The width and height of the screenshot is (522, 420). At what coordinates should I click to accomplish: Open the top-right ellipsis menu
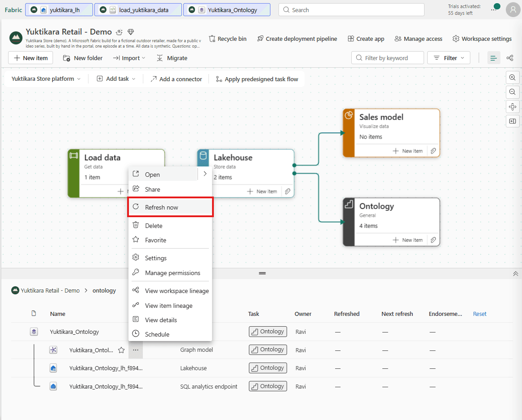click(494, 9)
